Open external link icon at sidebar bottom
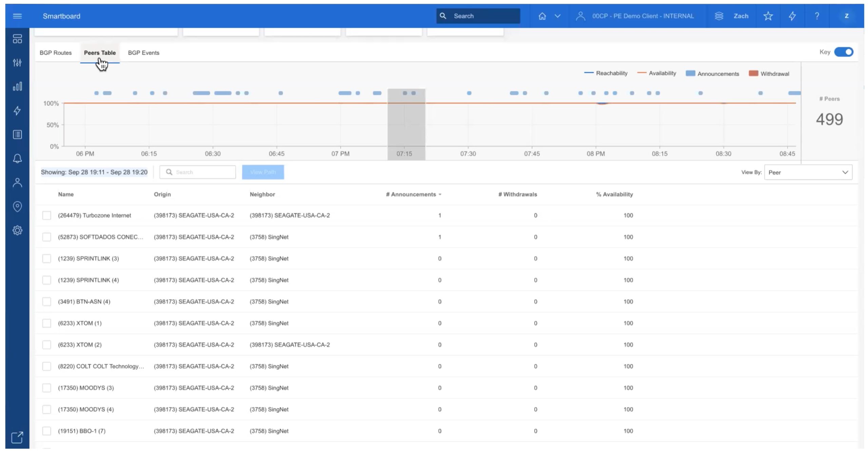This screenshot has height=454, width=868. point(17,437)
